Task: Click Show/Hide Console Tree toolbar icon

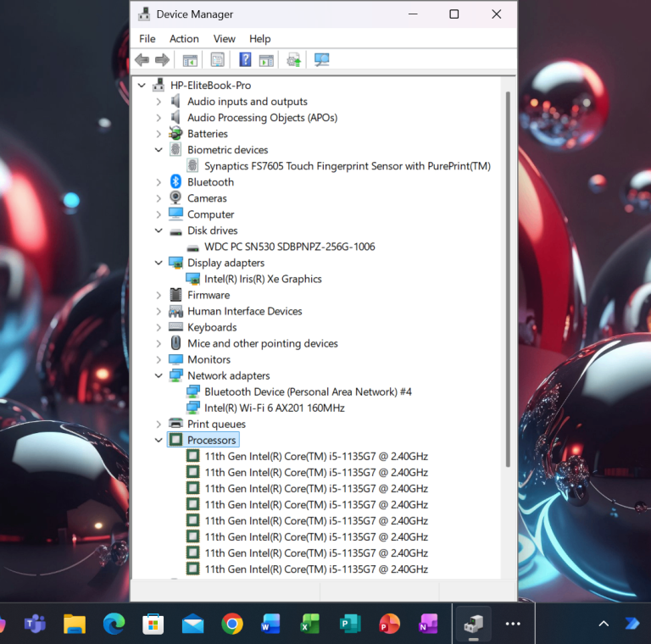Action: click(190, 60)
